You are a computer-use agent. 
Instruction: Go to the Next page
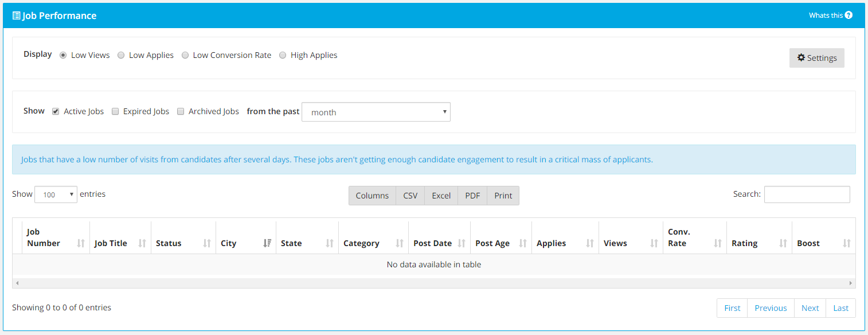pyautogui.click(x=810, y=308)
